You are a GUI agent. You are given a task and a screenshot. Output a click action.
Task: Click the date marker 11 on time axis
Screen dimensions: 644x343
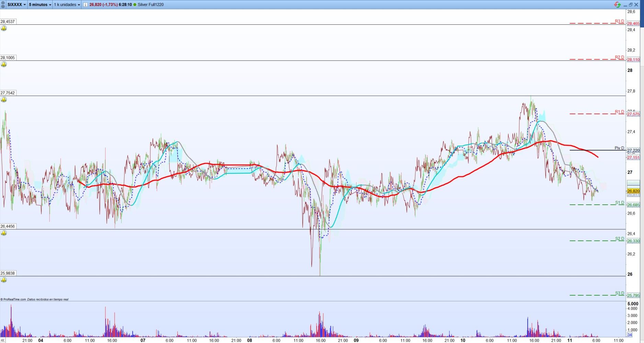pyautogui.click(x=570, y=340)
